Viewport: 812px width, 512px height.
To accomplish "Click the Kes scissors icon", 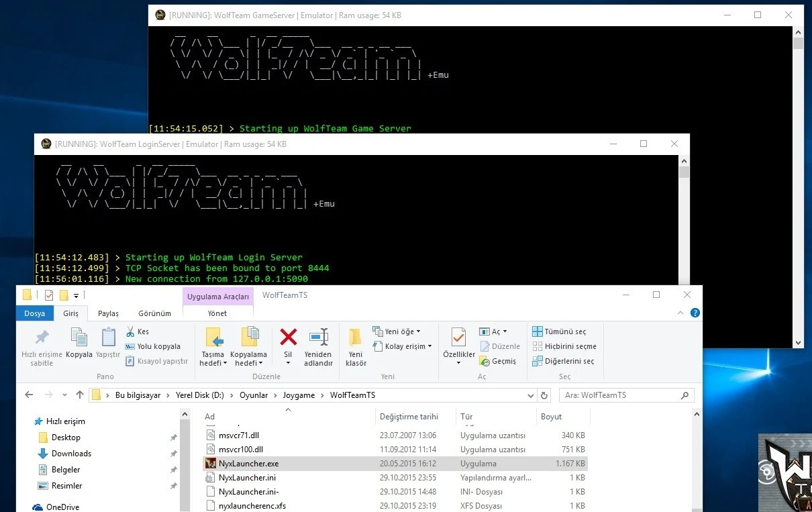I will (x=130, y=331).
